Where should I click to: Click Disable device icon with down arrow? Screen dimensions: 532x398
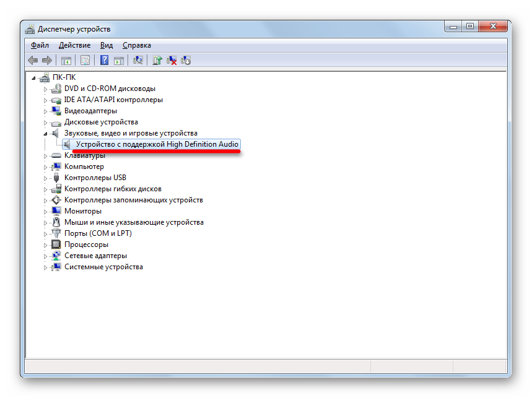click(x=186, y=60)
